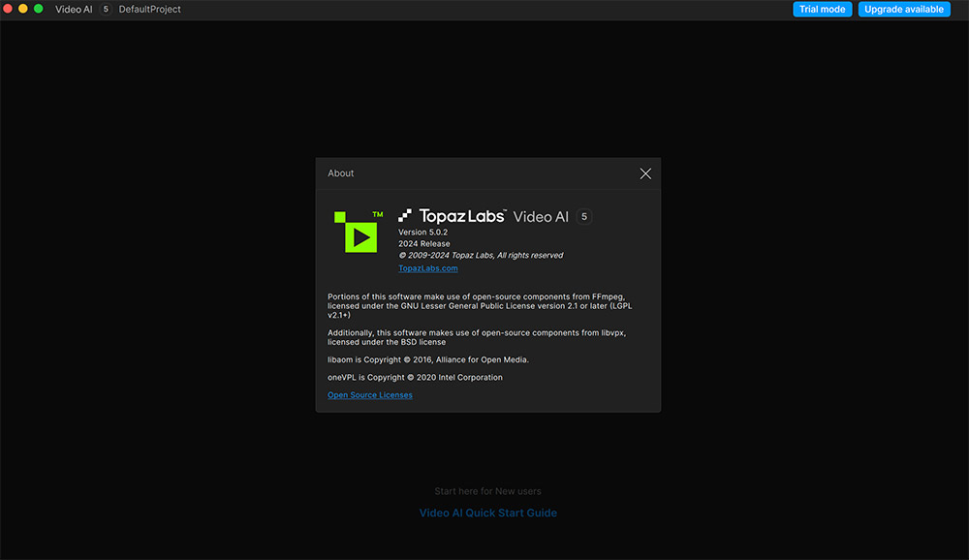Image resolution: width=969 pixels, height=560 pixels.
Task: Click the green fullscreen window button
Action: [39, 9]
